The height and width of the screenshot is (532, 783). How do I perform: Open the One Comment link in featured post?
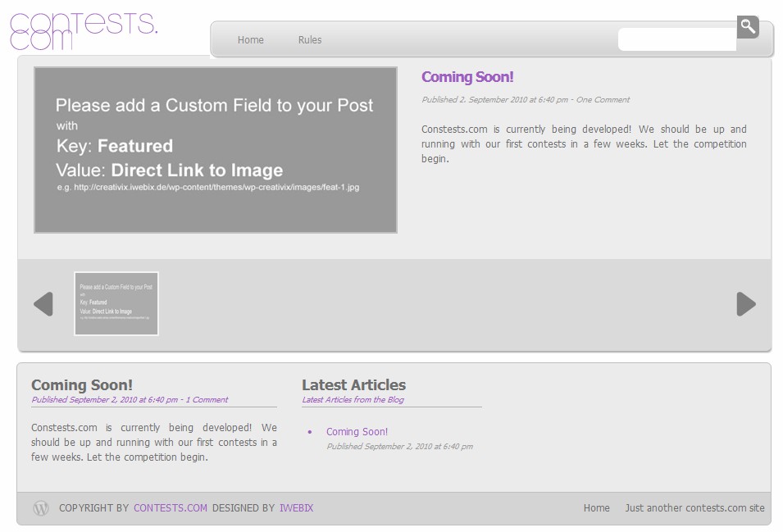click(603, 99)
